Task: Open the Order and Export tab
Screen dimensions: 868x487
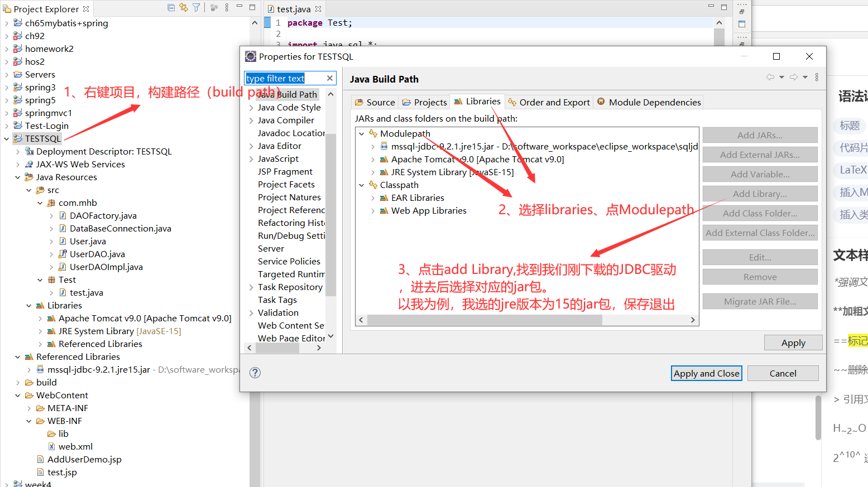Action: coord(549,102)
